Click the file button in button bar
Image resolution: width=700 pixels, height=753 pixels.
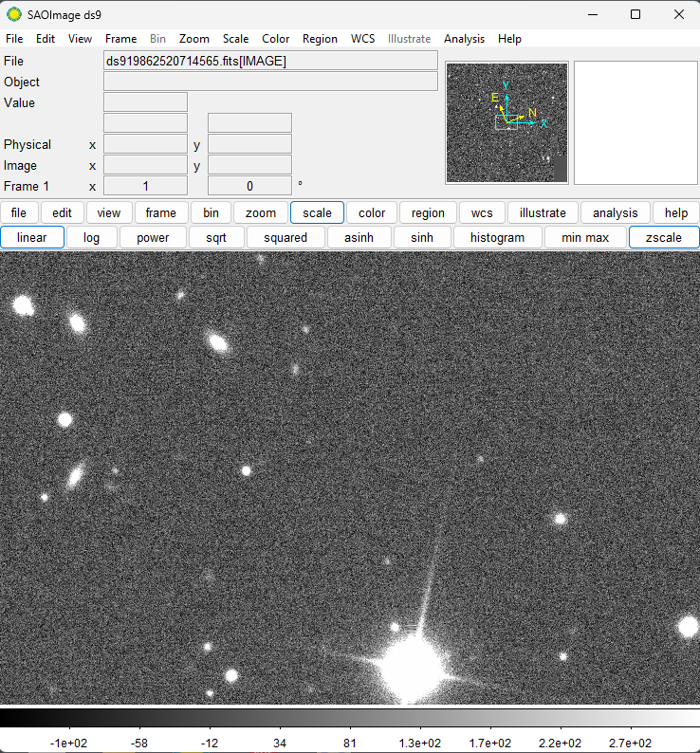pos(19,212)
